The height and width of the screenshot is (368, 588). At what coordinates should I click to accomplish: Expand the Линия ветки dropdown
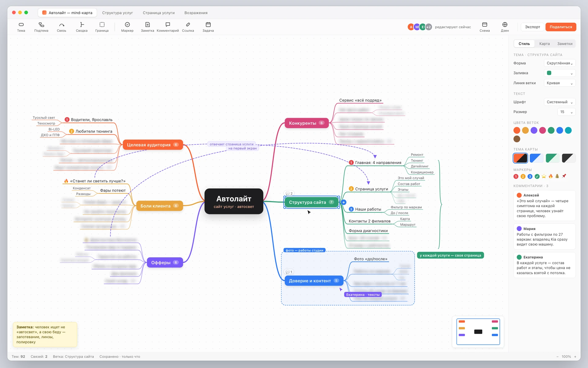pyautogui.click(x=560, y=83)
